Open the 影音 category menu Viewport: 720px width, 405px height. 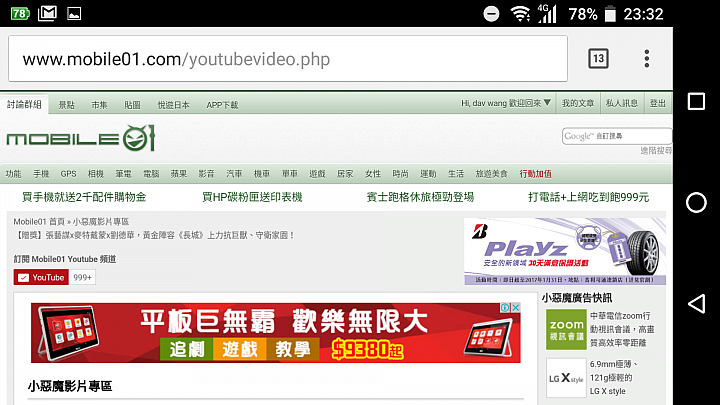[206, 174]
